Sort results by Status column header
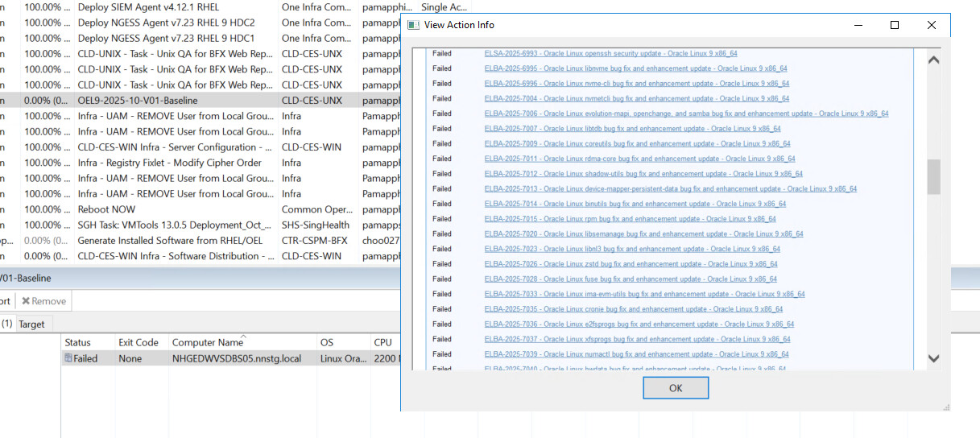Image resolution: width=980 pixels, height=438 pixels. [x=78, y=343]
